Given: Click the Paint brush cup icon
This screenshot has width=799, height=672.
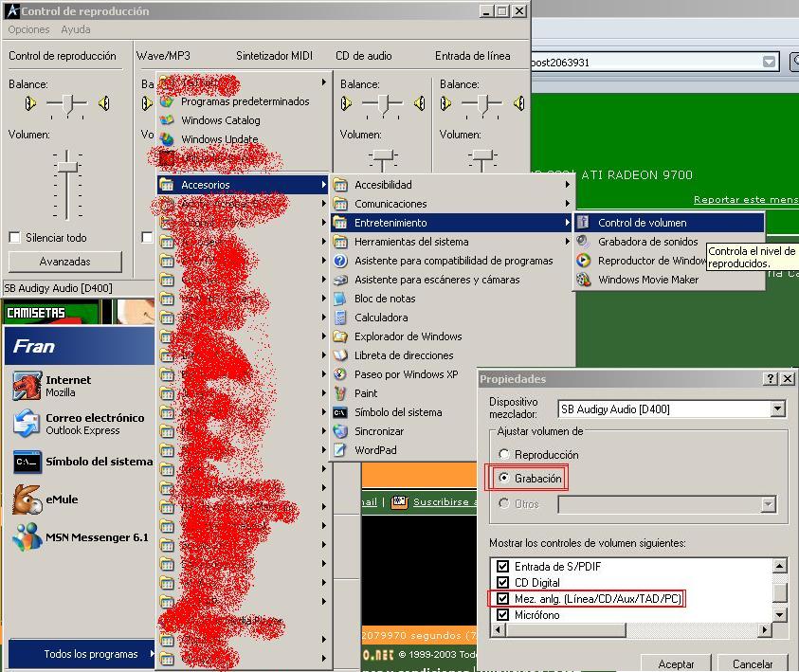Looking at the screenshot, I should (x=340, y=392).
